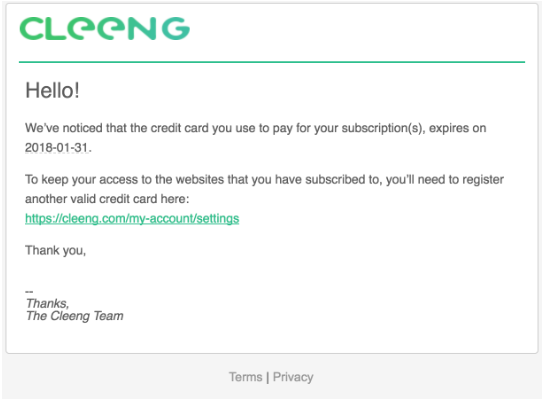Click the italic 'Thanks,' signature line
The width and height of the screenshot is (547, 401).
(47, 303)
